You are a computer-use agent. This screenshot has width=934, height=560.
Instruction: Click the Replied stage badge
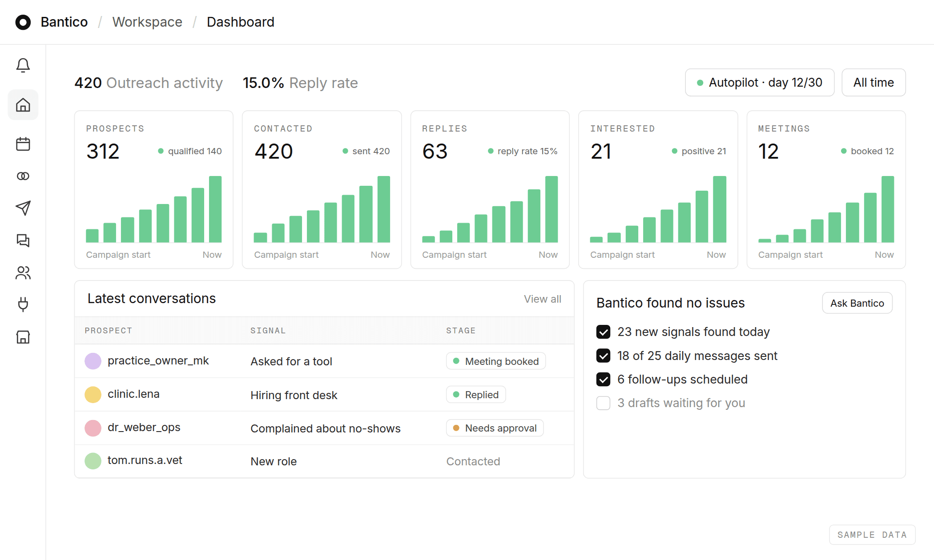click(x=476, y=395)
